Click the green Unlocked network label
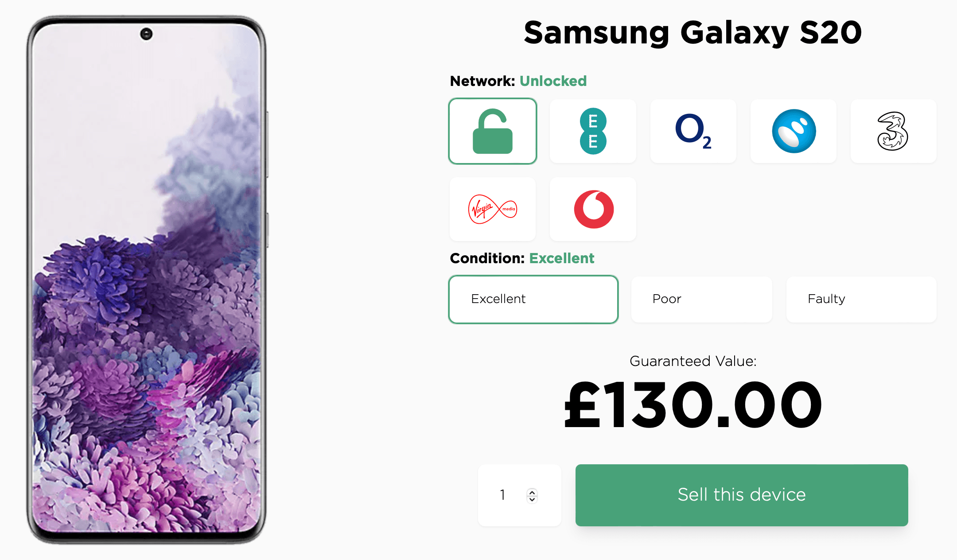Viewport: 957px width, 560px height. point(553,81)
